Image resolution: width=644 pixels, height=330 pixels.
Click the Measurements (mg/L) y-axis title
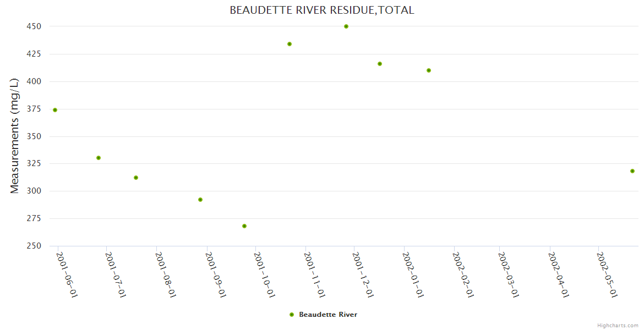pyautogui.click(x=15, y=136)
